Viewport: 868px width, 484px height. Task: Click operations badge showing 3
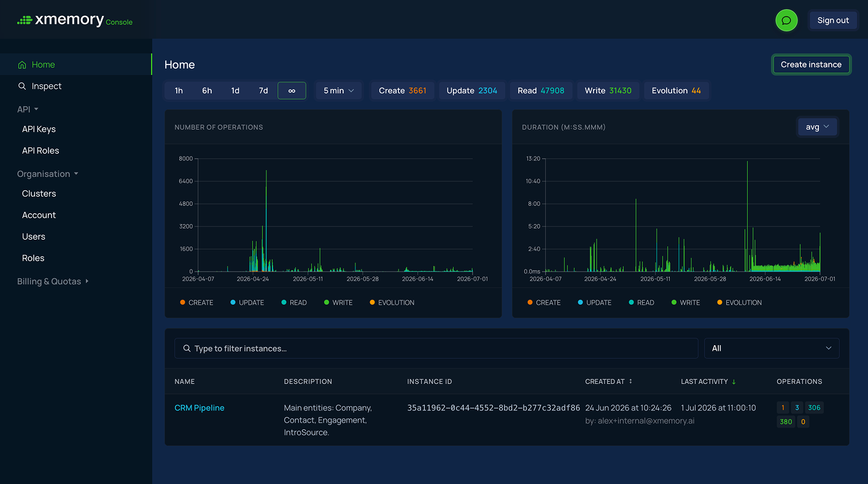pyautogui.click(x=797, y=408)
